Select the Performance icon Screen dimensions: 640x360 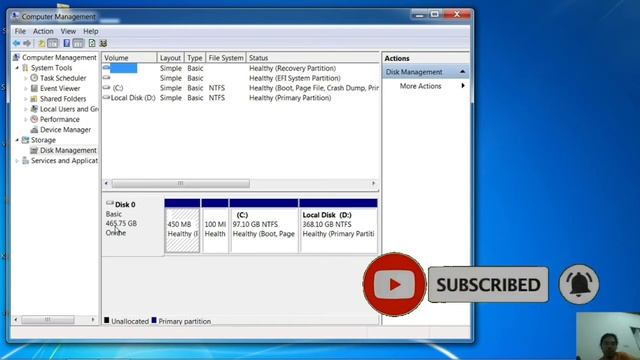(34, 119)
